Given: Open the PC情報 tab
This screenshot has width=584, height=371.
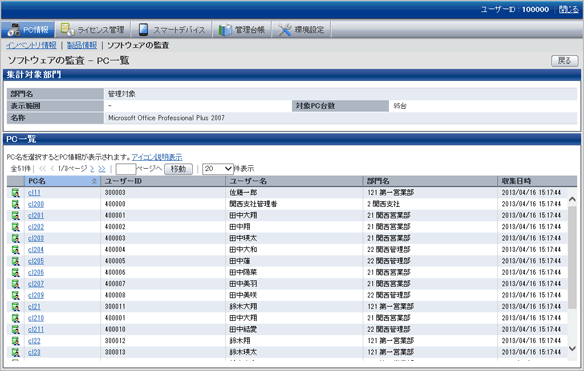Looking at the screenshot, I should coord(28,29).
